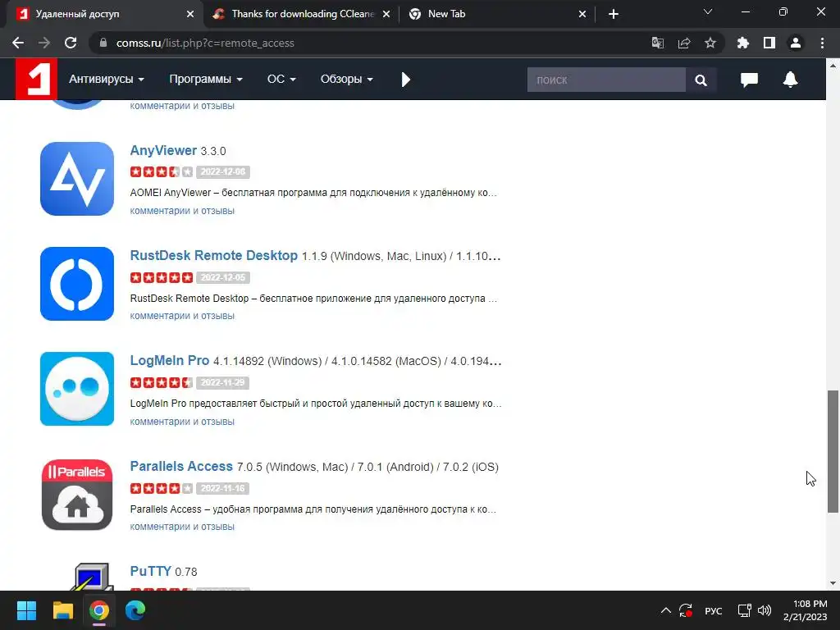Open File Explorer from taskbar
840x630 pixels.
point(62,610)
